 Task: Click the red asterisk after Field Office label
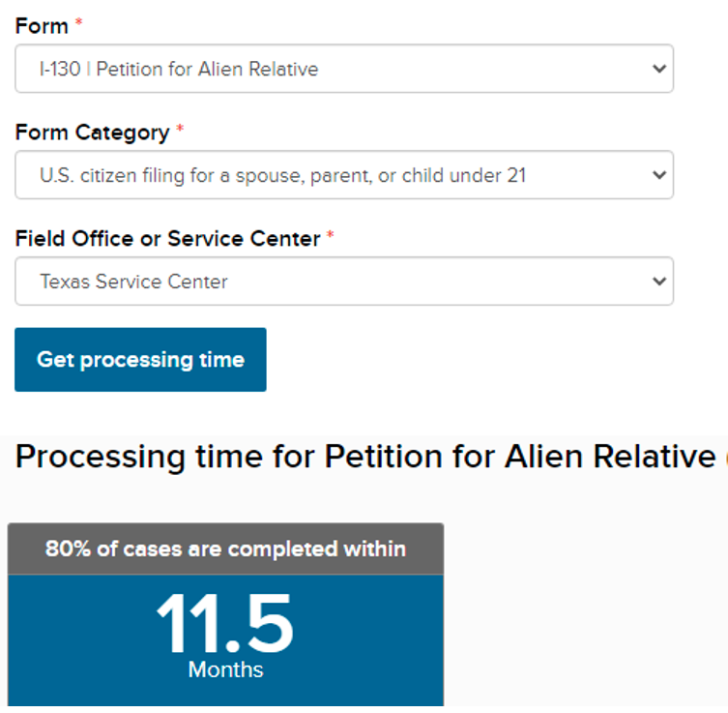coord(330,234)
